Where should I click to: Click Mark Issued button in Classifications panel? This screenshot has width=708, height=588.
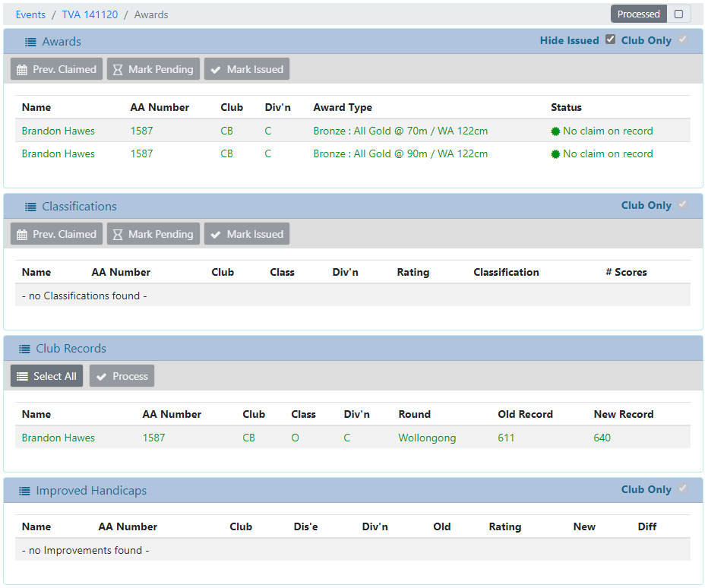coord(247,234)
